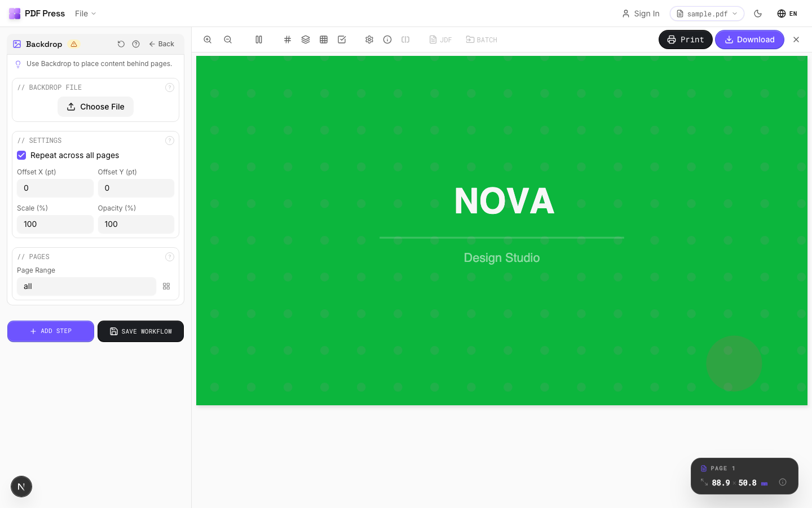Click the hash (#) icon in toolbar
The height and width of the screenshot is (508, 812).
coord(288,40)
